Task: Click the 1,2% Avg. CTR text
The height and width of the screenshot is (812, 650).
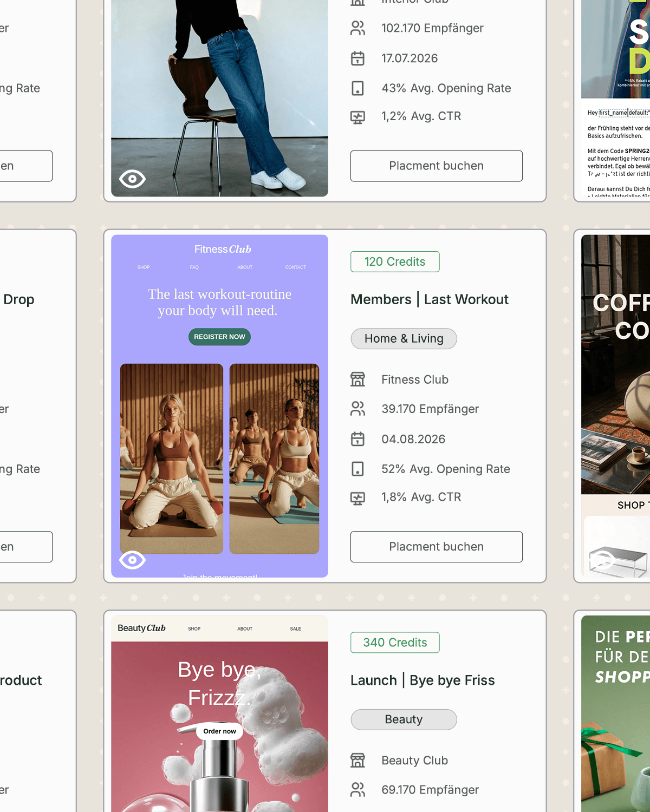Action: coord(421,116)
